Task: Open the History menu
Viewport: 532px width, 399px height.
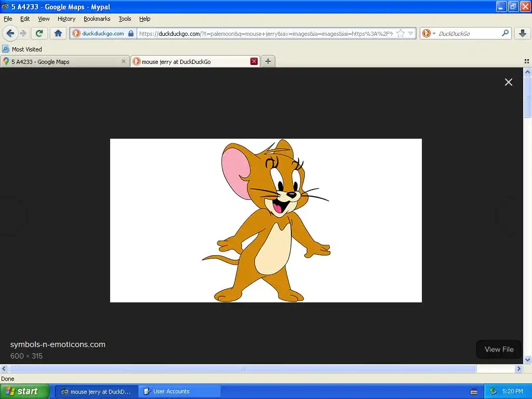Action: point(66,19)
